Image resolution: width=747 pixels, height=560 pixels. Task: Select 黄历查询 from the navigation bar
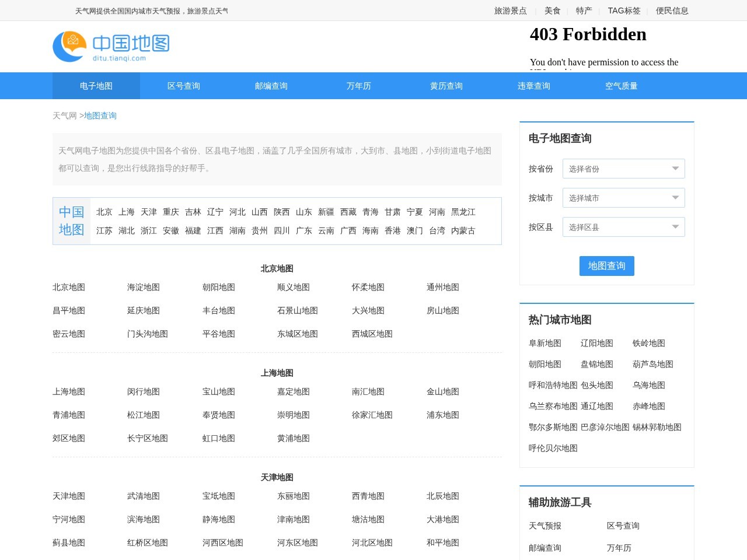click(446, 86)
